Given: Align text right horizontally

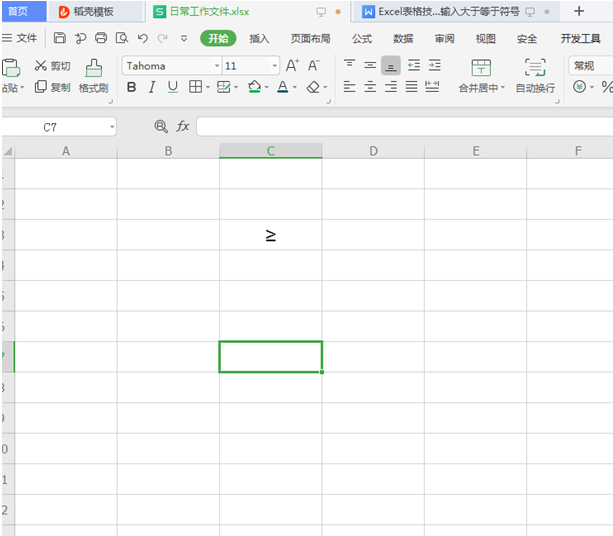Looking at the screenshot, I should 391,86.
